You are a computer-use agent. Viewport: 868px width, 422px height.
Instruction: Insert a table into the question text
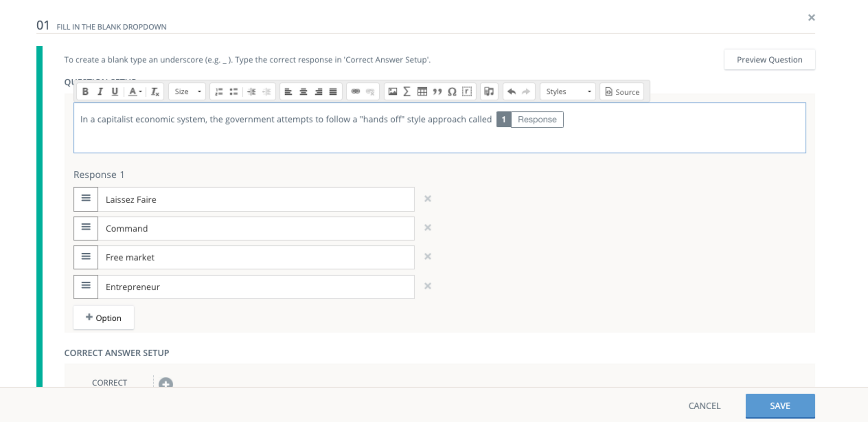tap(422, 92)
